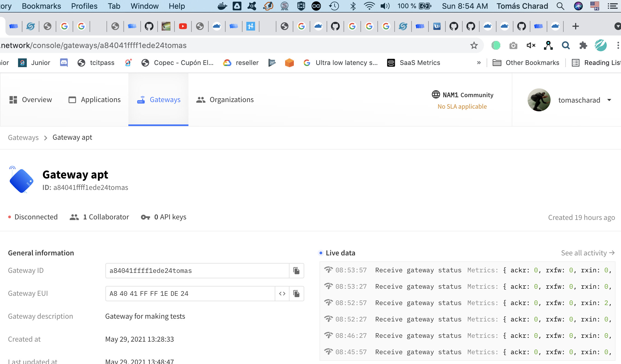Open the screenshot camera extension
This screenshot has height=364, width=621.
(x=513, y=45)
